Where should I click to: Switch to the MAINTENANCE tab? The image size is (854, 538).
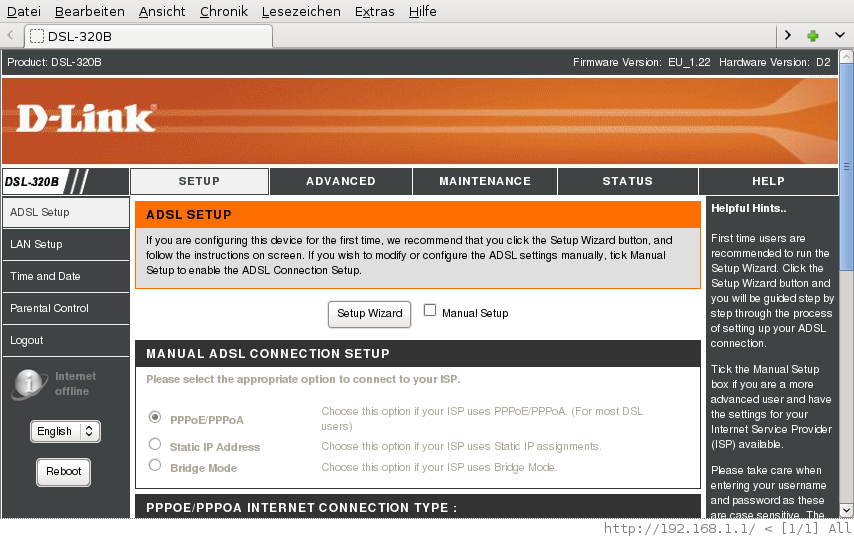485,181
